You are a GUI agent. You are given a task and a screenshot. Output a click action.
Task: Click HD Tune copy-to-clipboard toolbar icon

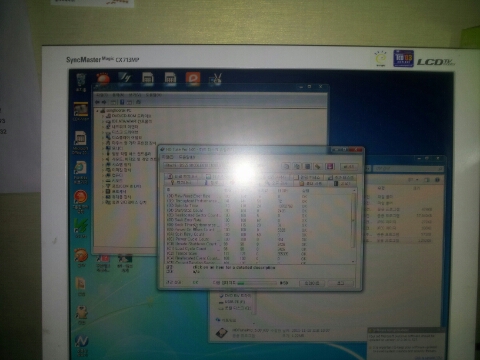click(x=286, y=166)
